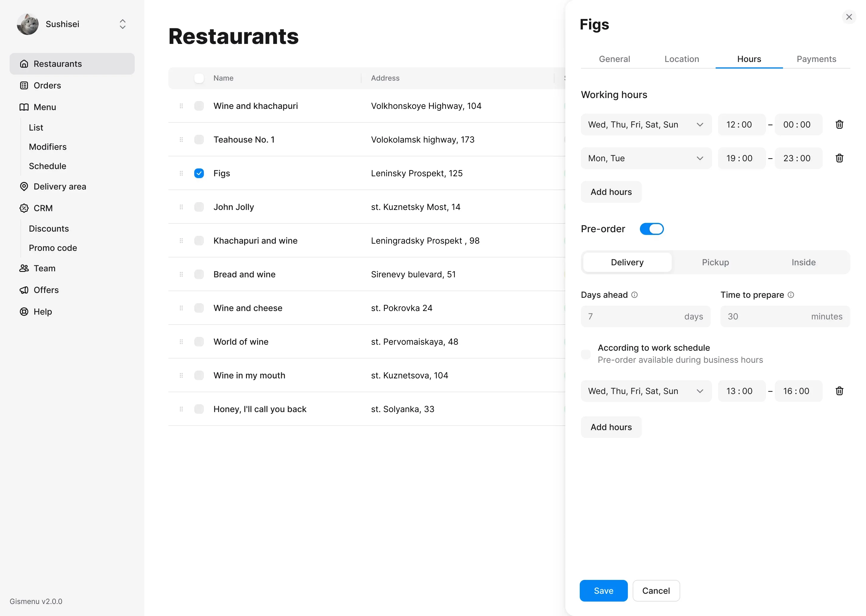Delete the Mon, Tue working hours row
Screen dimensions: 866x616
coord(839,158)
